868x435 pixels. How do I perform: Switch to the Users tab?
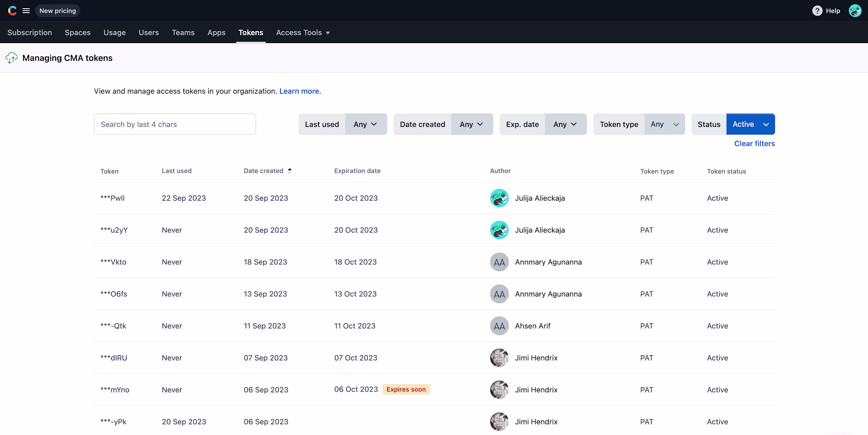pos(149,33)
